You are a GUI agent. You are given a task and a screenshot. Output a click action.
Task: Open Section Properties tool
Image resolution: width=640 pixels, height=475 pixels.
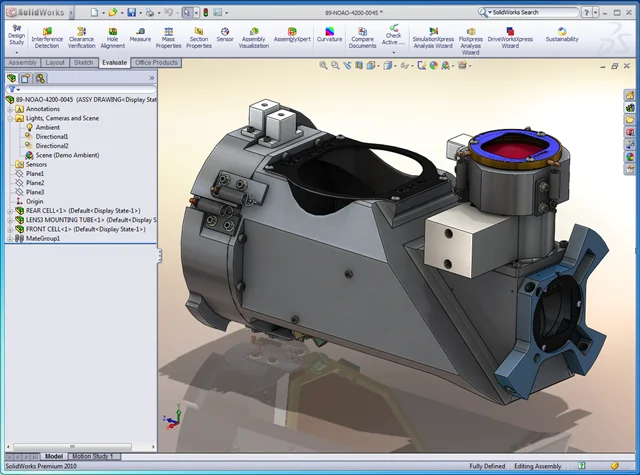[x=199, y=37]
